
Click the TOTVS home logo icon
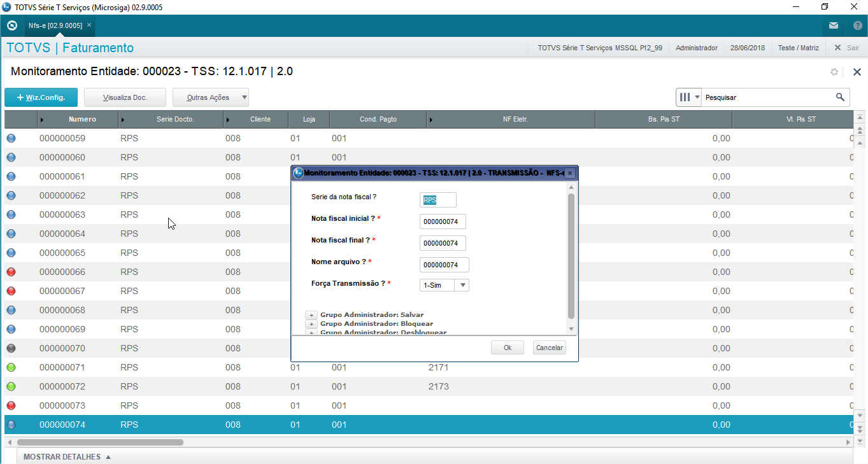click(11, 25)
